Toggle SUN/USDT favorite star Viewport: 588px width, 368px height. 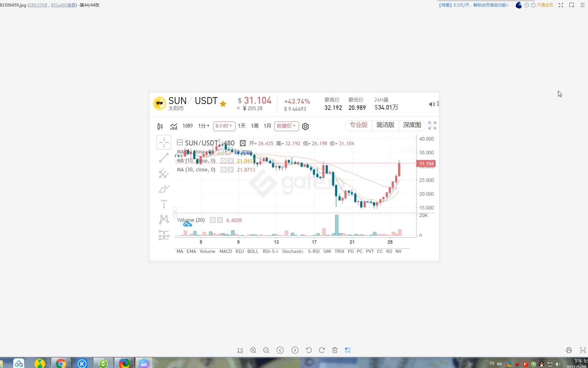223,104
